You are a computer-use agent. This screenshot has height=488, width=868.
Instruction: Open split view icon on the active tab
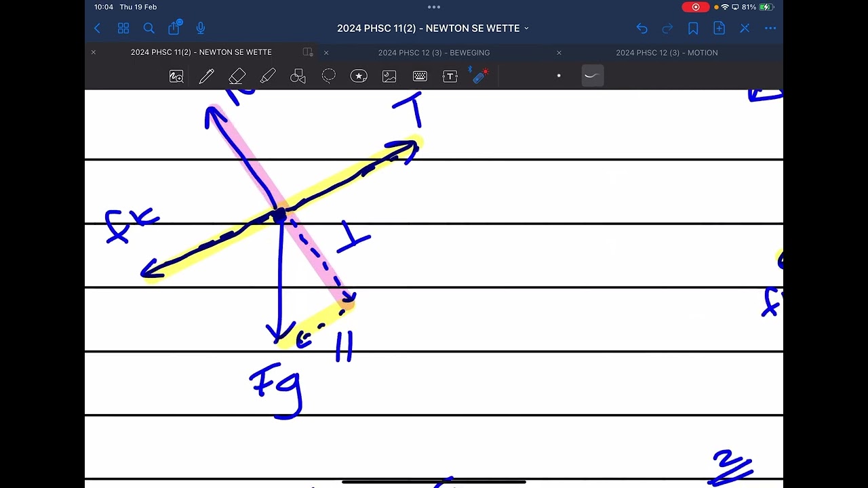(x=308, y=52)
